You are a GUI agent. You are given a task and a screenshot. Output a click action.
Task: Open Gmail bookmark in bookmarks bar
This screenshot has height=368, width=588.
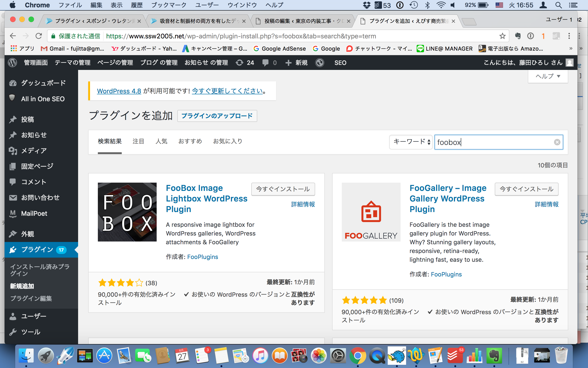72,49
